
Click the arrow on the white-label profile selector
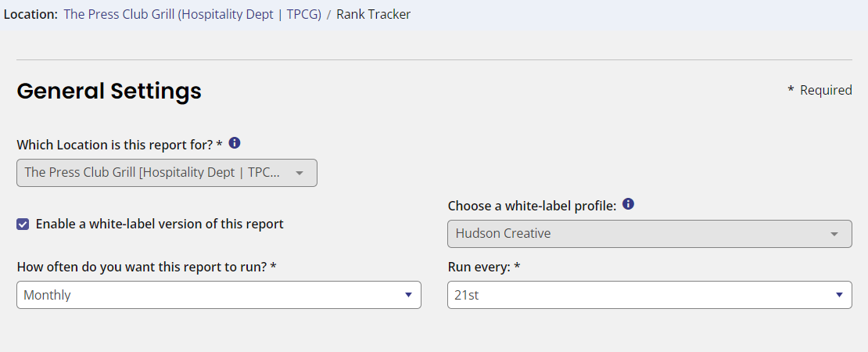point(834,234)
